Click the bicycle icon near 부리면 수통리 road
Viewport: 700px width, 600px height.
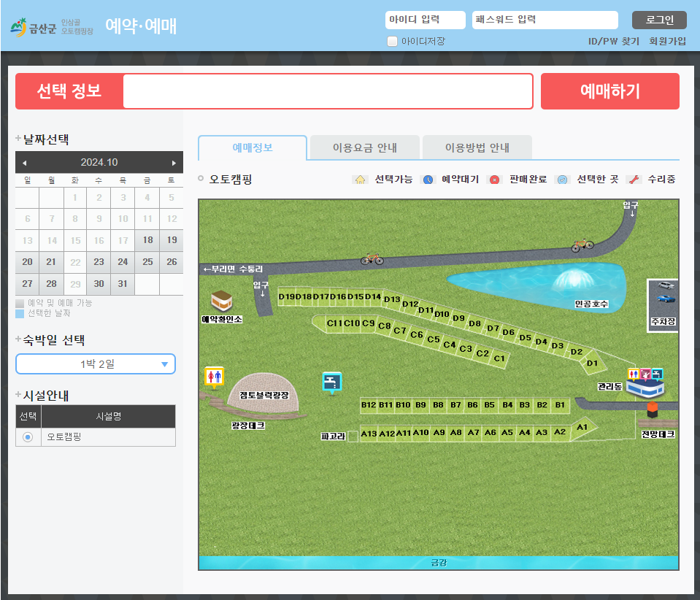pos(372,258)
